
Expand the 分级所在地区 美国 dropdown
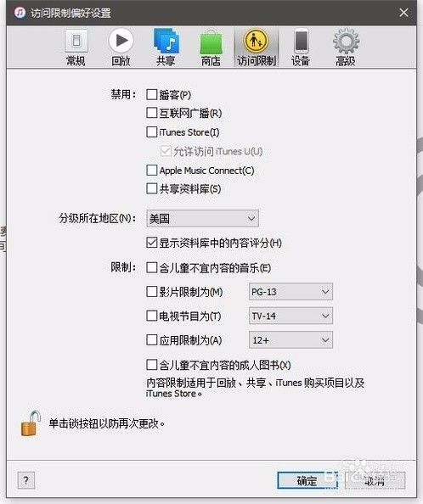coord(202,219)
